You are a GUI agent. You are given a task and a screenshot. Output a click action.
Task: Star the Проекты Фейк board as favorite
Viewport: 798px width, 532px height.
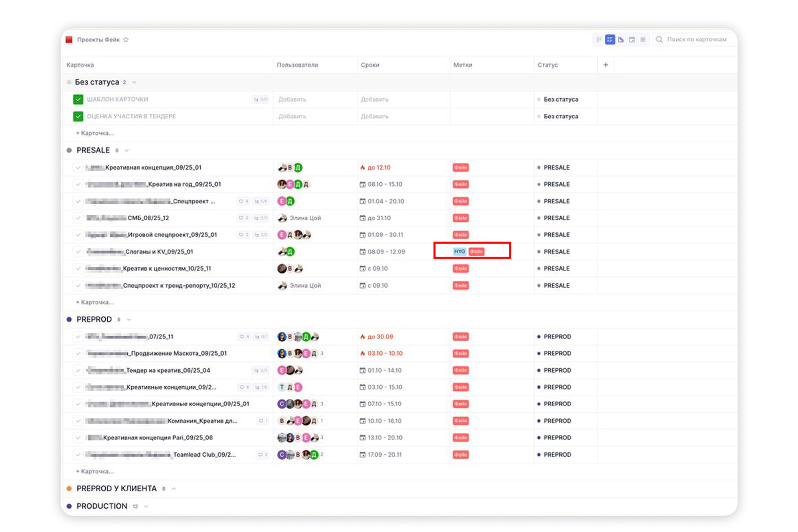[126, 40]
